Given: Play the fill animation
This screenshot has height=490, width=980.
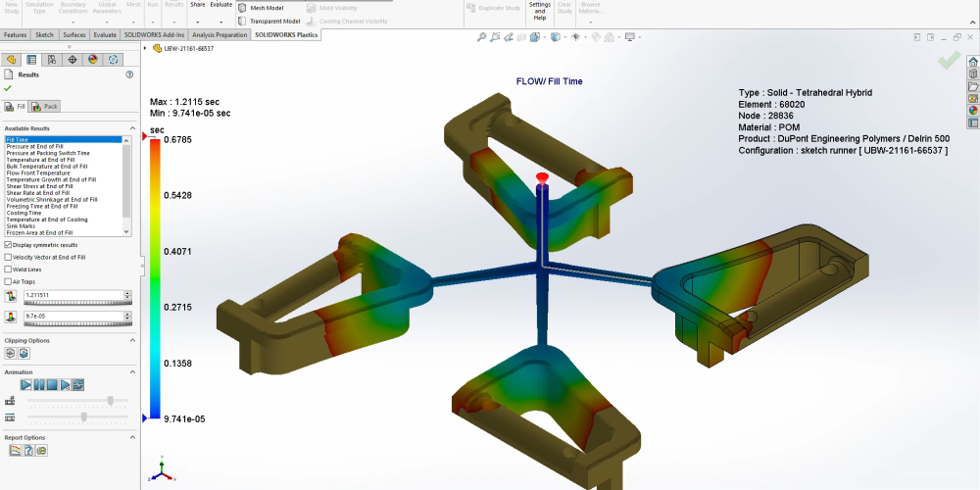Looking at the screenshot, I should (27, 385).
